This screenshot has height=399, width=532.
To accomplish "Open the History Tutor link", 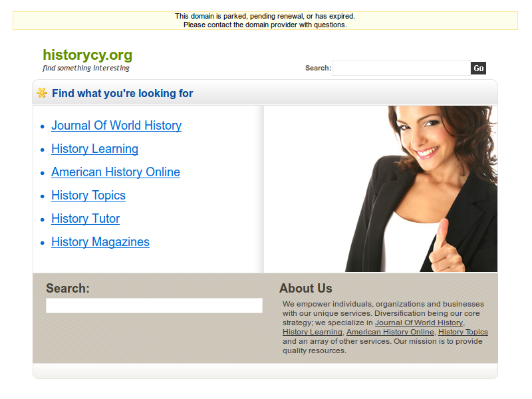I will [86, 219].
